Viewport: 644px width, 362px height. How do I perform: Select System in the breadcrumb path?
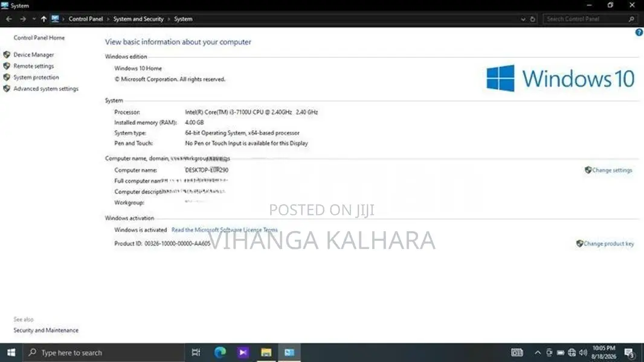pyautogui.click(x=183, y=19)
